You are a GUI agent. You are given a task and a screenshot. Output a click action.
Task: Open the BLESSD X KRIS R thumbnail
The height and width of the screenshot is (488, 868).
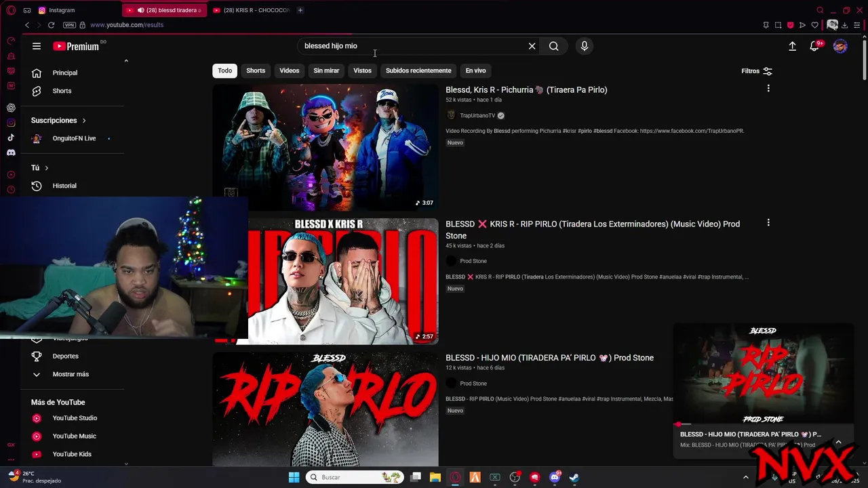(x=343, y=281)
